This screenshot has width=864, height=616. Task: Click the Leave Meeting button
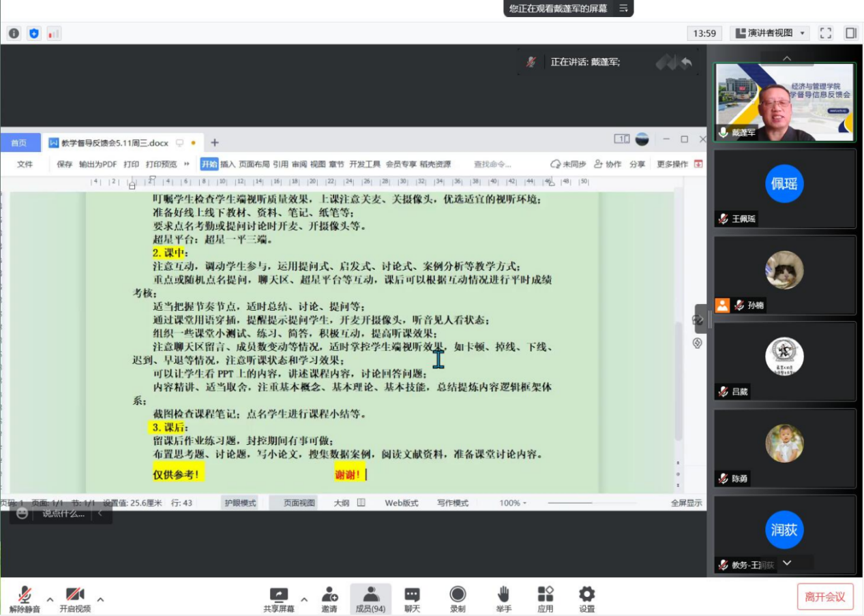824,597
